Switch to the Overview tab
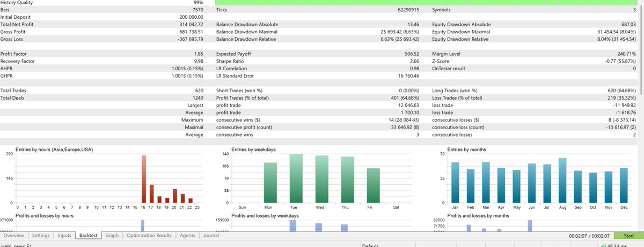 tap(14, 235)
